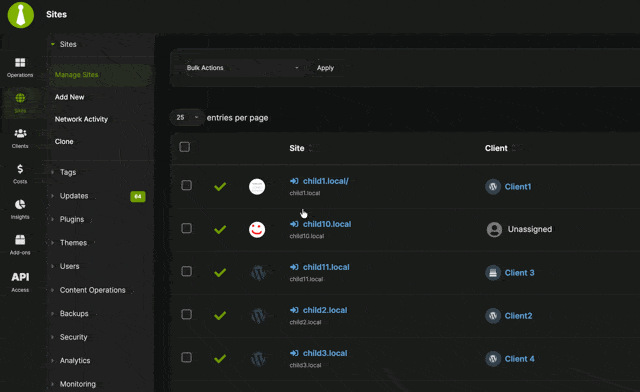Image resolution: width=640 pixels, height=392 pixels.
Task: Click the Client 3 avatar icon
Action: (x=493, y=272)
